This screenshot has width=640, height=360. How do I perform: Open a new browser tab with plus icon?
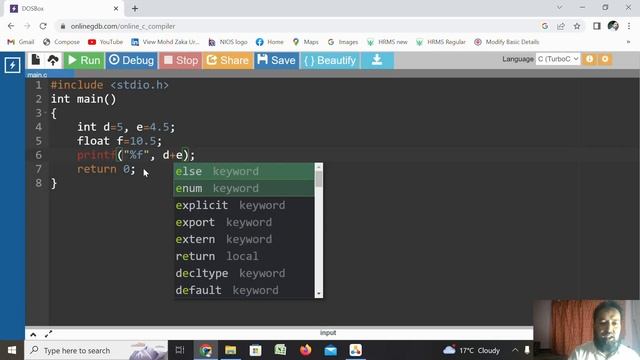(x=135, y=8)
